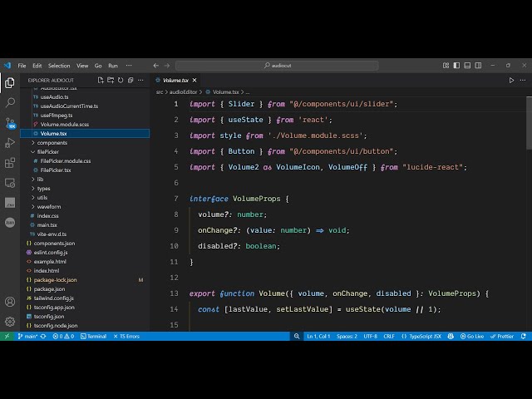Click the editor vertical scrollbar

click(529, 123)
